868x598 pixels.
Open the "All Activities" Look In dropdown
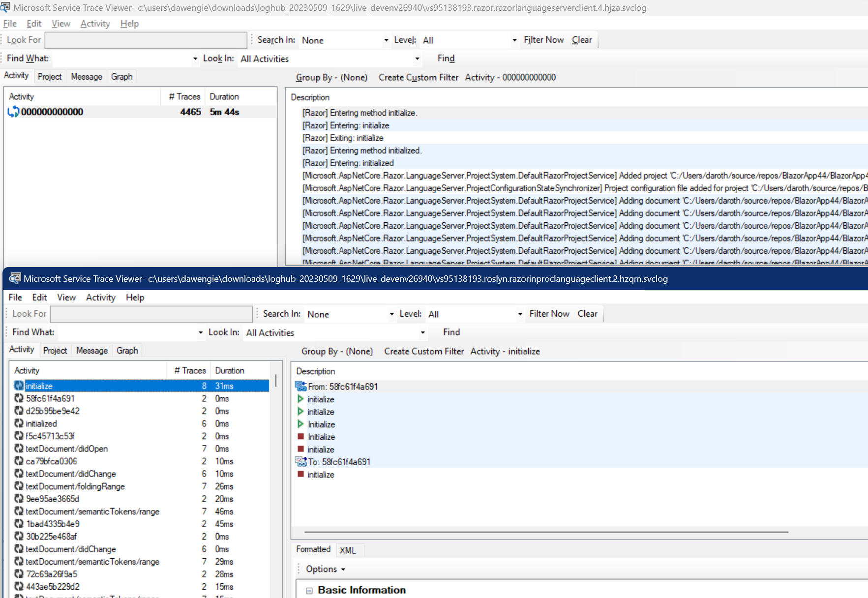[422, 332]
